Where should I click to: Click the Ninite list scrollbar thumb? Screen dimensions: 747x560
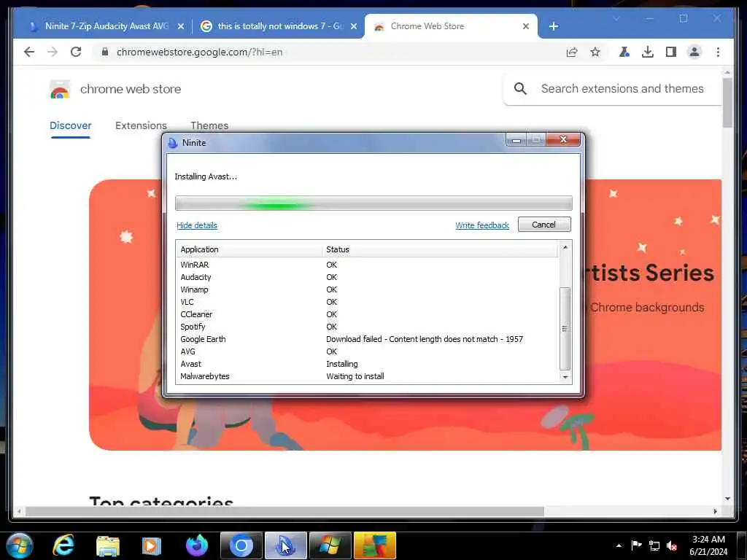pos(565,329)
